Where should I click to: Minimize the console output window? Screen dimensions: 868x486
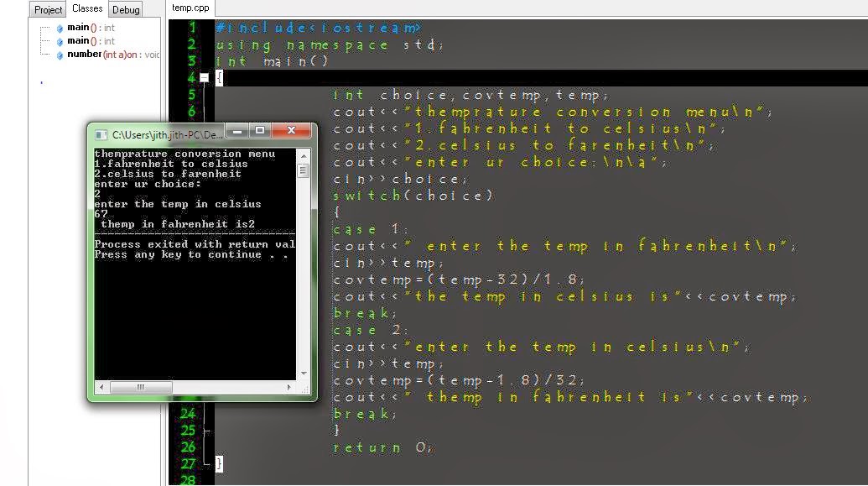click(236, 131)
